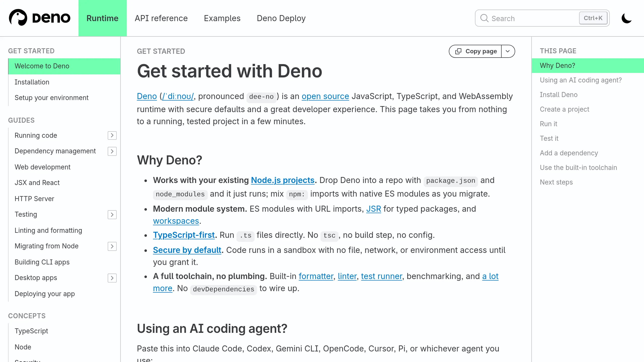This screenshot has width=644, height=362.
Task: Jump to Use the built-in toolchain
Action: (578, 168)
